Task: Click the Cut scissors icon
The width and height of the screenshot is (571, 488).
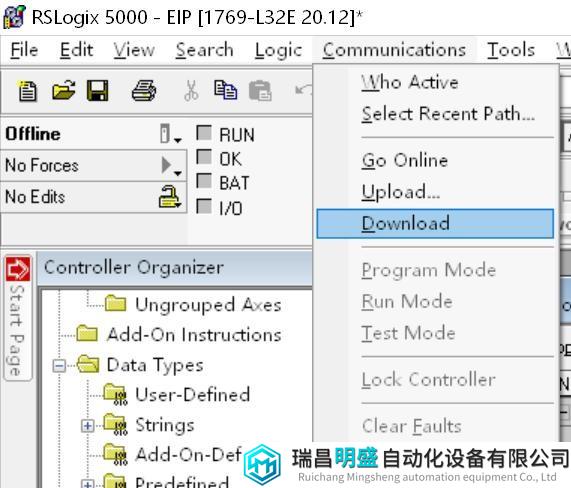Action: tap(191, 90)
